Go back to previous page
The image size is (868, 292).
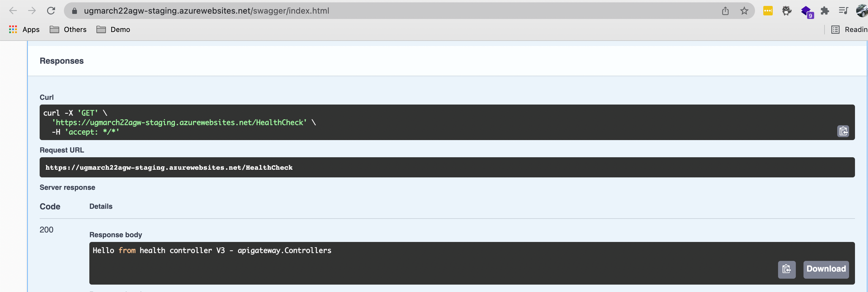tap(13, 11)
